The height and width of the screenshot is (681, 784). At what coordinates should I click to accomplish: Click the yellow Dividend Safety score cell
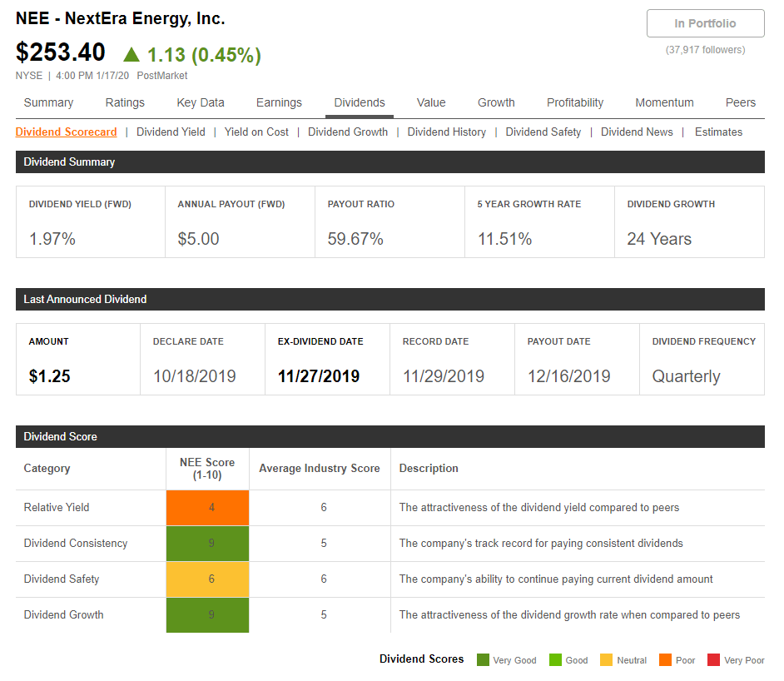(207, 579)
